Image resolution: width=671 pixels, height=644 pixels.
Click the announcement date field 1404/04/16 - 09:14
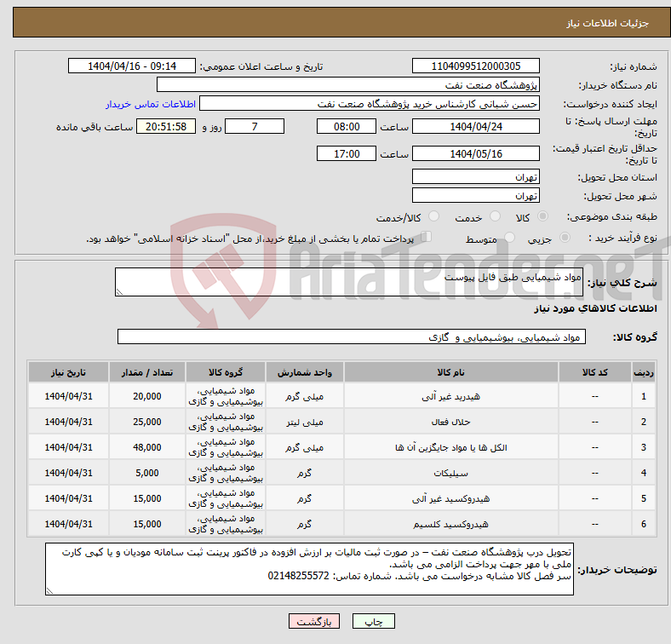tap(132, 66)
